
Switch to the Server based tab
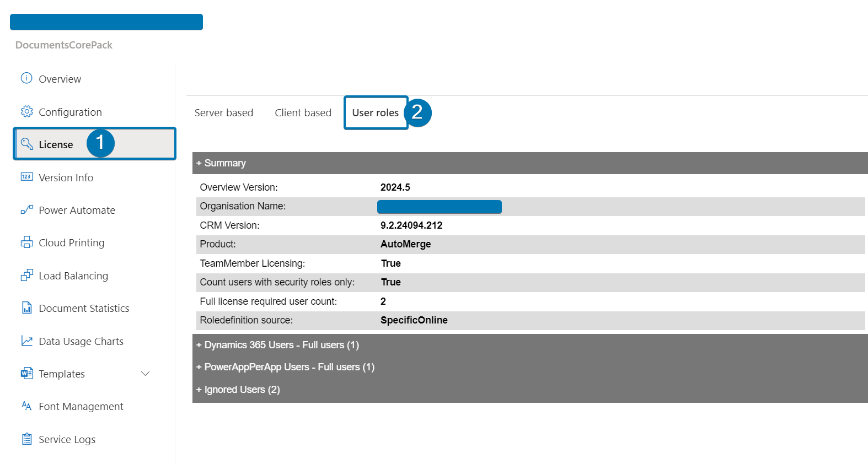coord(224,113)
